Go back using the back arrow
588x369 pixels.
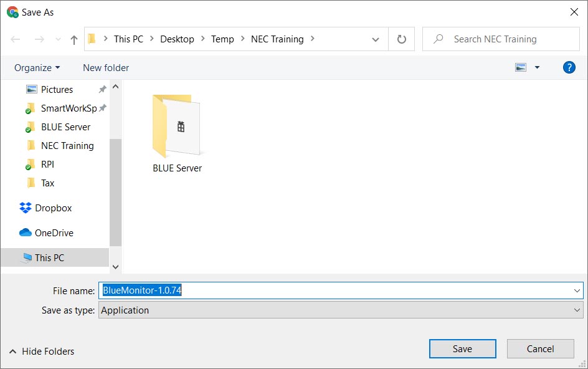tap(16, 39)
